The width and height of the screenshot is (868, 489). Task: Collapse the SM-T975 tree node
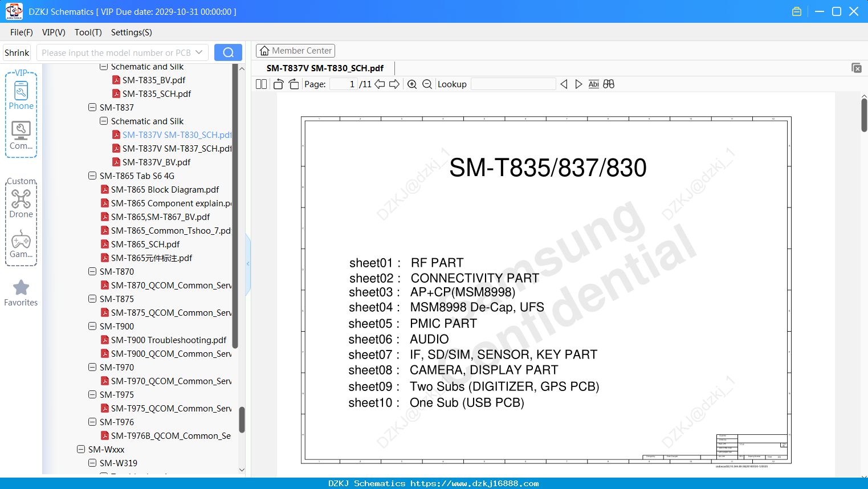tap(92, 394)
